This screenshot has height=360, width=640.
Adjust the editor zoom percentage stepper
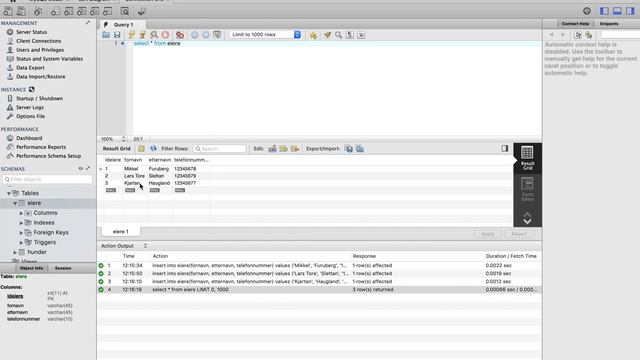pyautogui.click(x=123, y=139)
